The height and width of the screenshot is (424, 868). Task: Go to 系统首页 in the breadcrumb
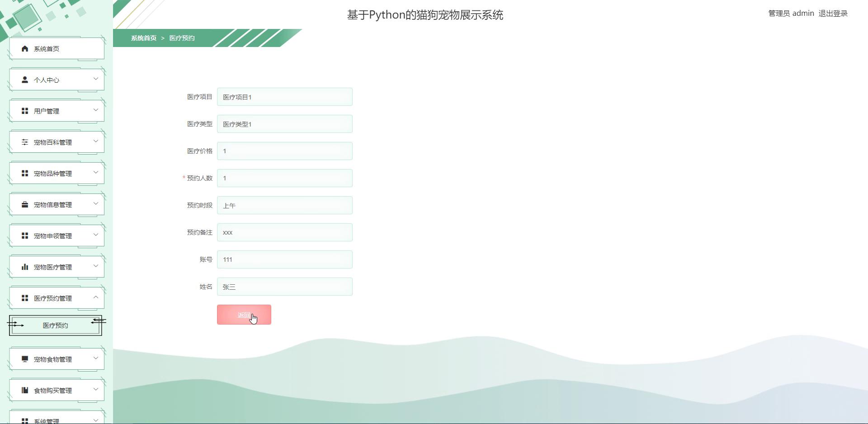coord(144,38)
